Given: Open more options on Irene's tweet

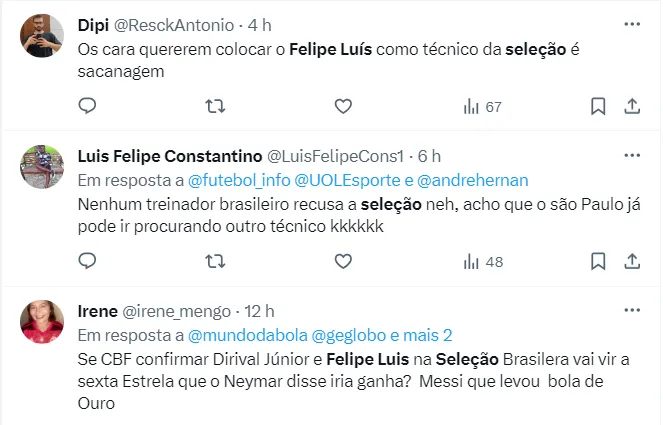Looking at the screenshot, I should (x=632, y=311).
